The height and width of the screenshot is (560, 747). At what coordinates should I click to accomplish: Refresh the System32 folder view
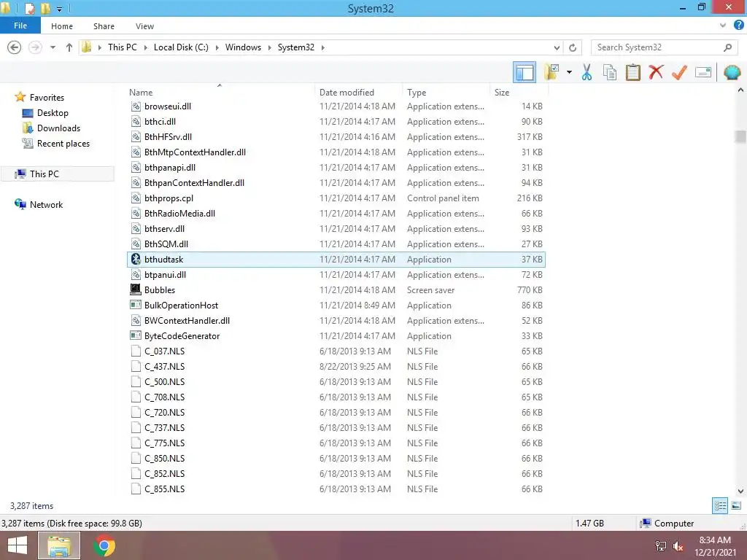(573, 47)
